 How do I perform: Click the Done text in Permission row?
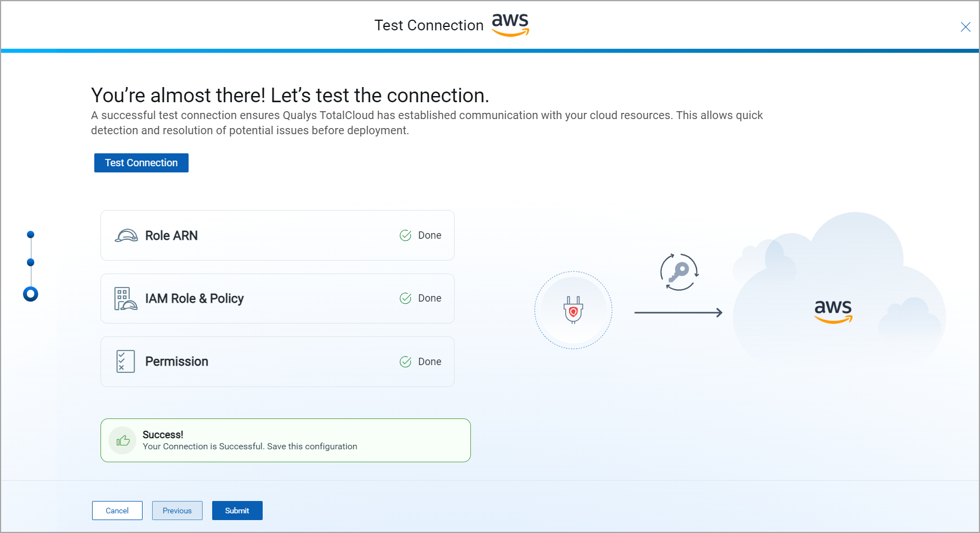430,362
